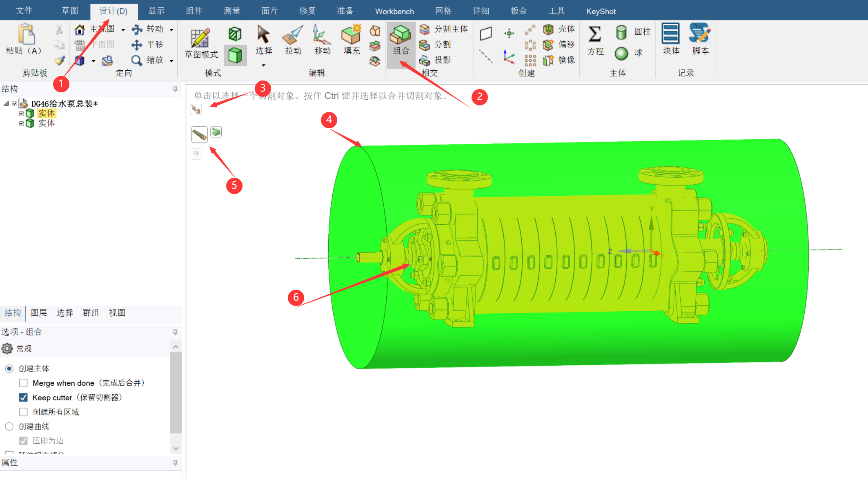Open the Workbench ribbon tab
Image resolution: width=868 pixels, height=478 pixels.
pos(394,11)
